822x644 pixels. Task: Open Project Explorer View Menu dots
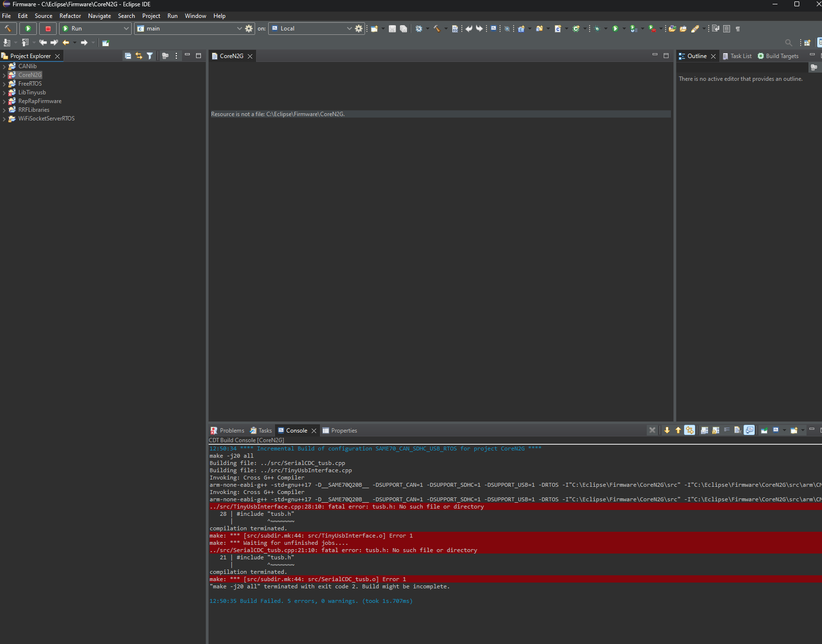coord(176,56)
